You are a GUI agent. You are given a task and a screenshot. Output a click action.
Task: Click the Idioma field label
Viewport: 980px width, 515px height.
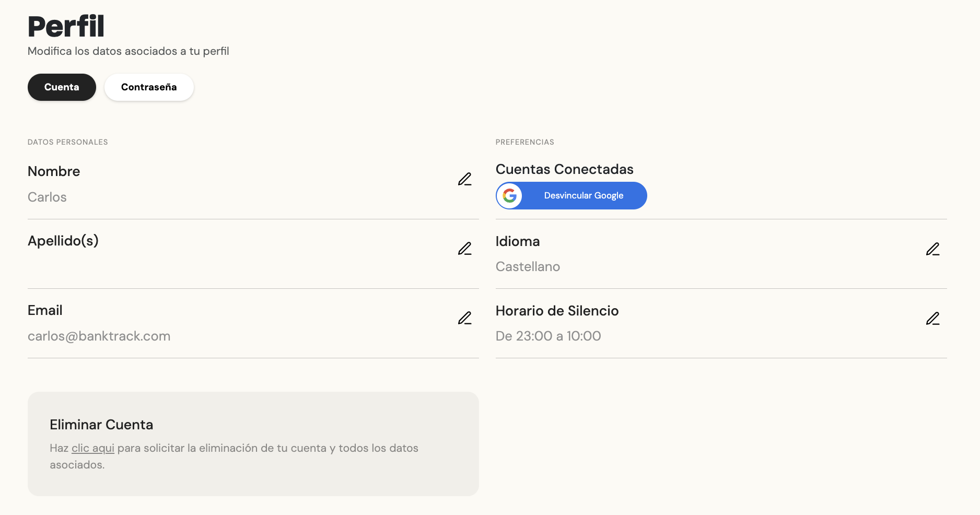coord(517,241)
